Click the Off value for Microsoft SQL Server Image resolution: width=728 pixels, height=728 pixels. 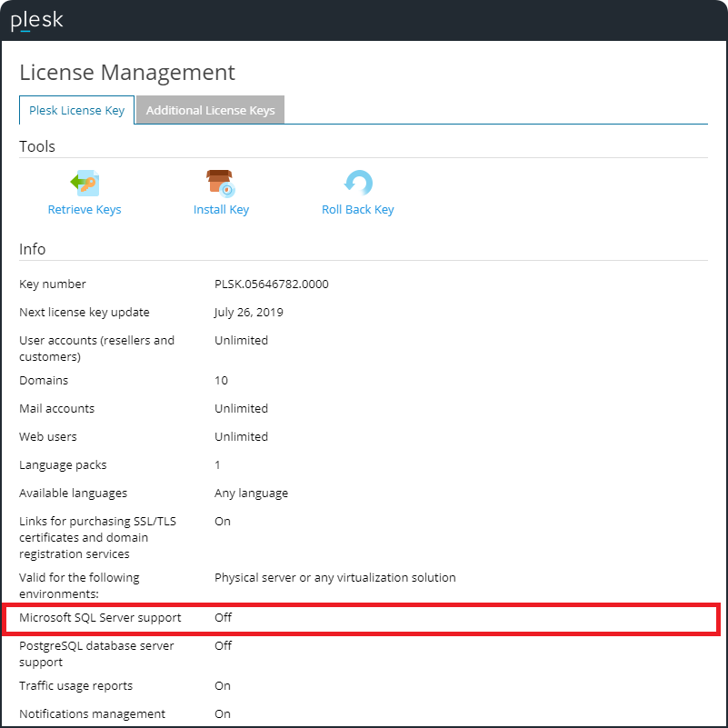[224, 618]
